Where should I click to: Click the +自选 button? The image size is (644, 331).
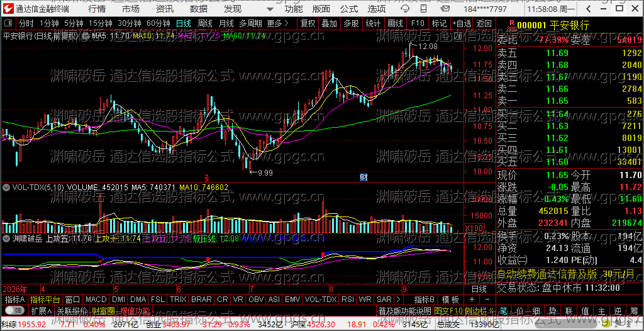(x=462, y=23)
